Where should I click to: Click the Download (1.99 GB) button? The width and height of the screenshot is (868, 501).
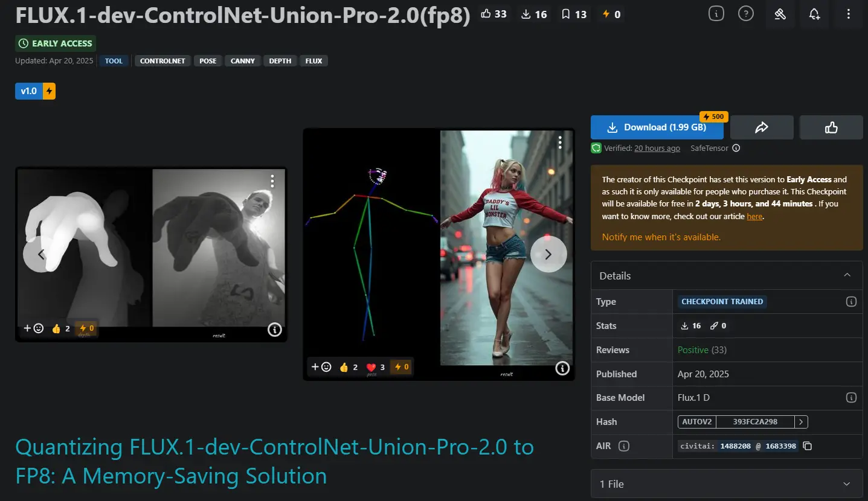point(657,127)
